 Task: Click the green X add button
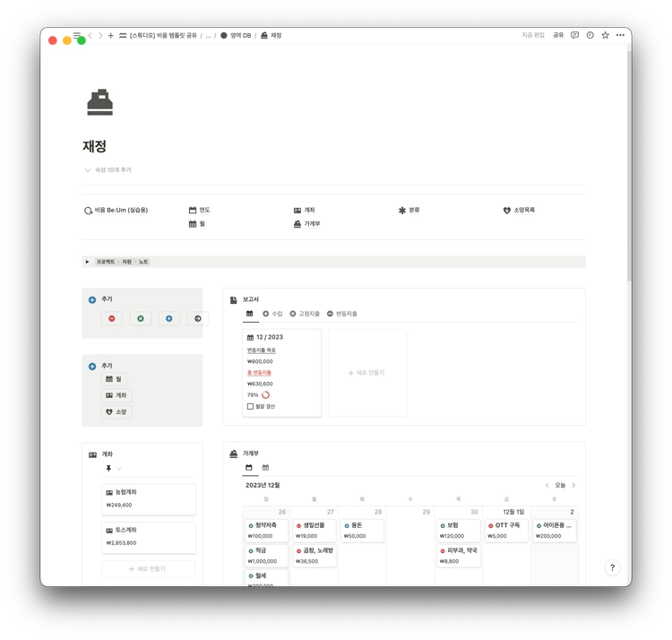click(140, 318)
